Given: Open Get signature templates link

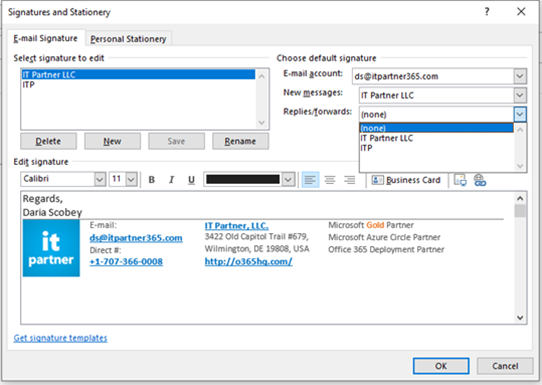Looking at the screenshot, I should 60,338.
